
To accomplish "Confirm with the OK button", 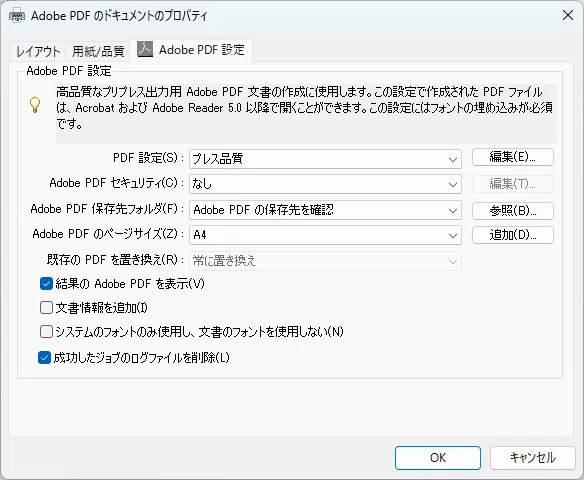I will (x=438, y=458).
